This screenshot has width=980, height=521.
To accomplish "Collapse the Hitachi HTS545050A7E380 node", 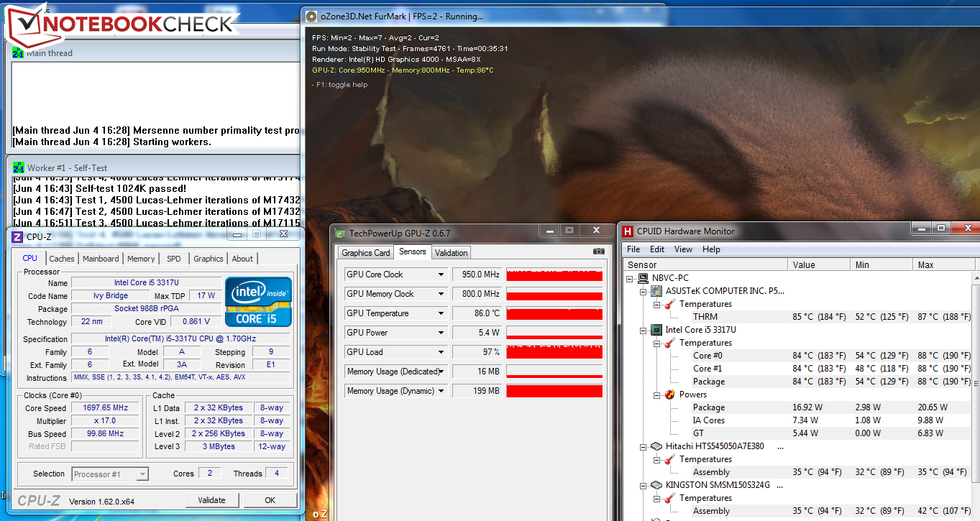I will pyautogui.click(x=644, y=446).
